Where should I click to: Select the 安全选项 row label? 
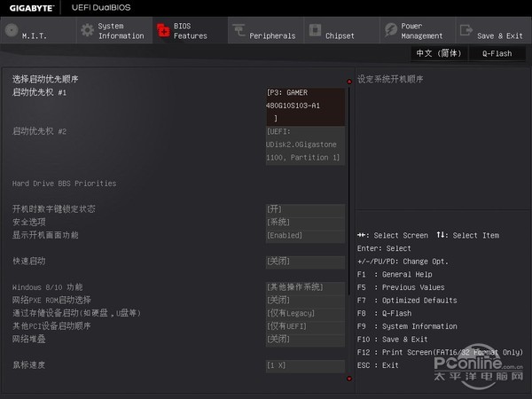[29, 223]
